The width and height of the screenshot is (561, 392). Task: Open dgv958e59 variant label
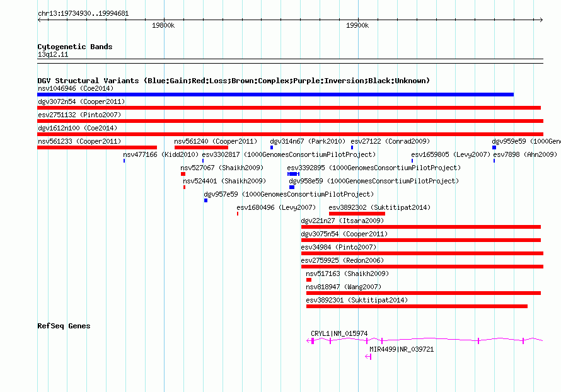(374, 181)
